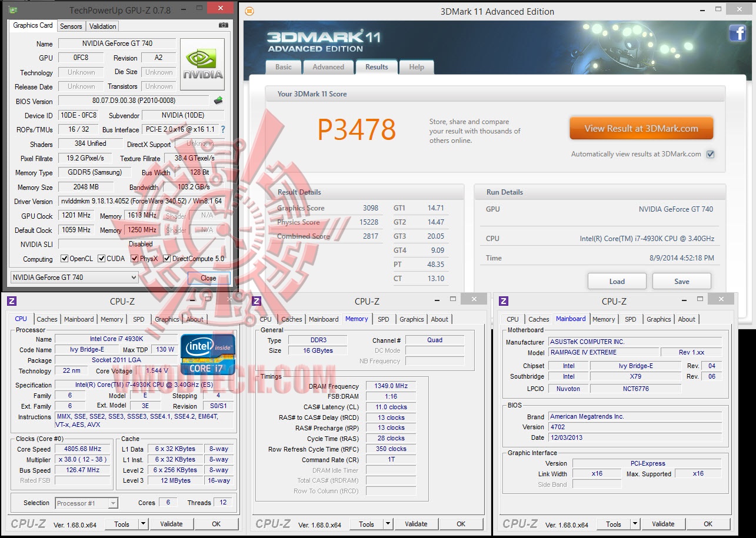This screenshot has height=538, width=756.
Task: Click Validate in the left CPU-Z window
Action: (171, 524)
